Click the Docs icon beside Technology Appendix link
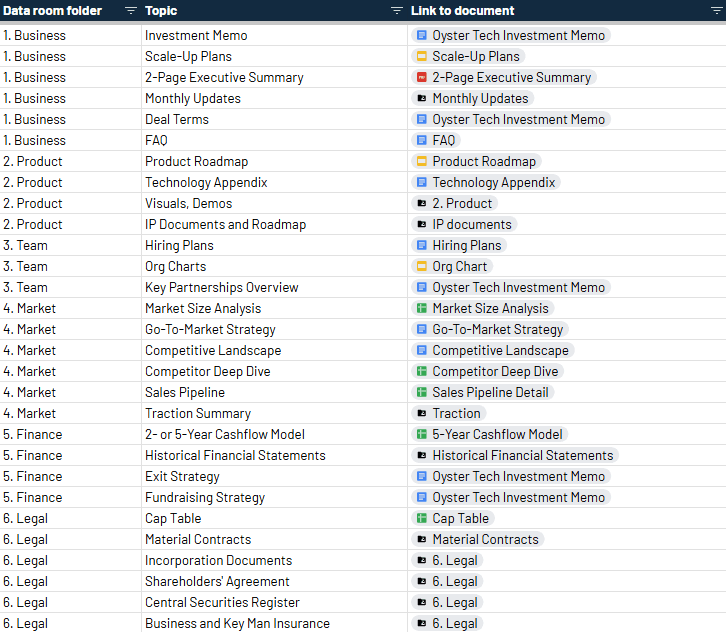 click(x=422, y=182)
